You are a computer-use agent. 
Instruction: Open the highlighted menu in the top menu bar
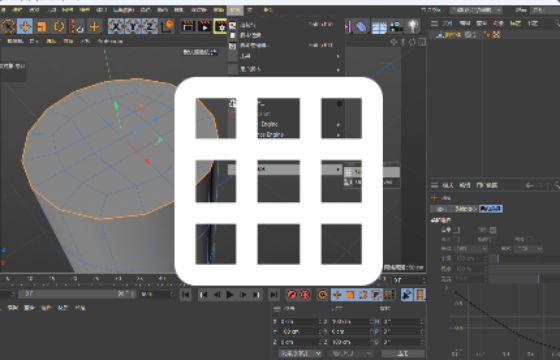(x=235, y=10)
